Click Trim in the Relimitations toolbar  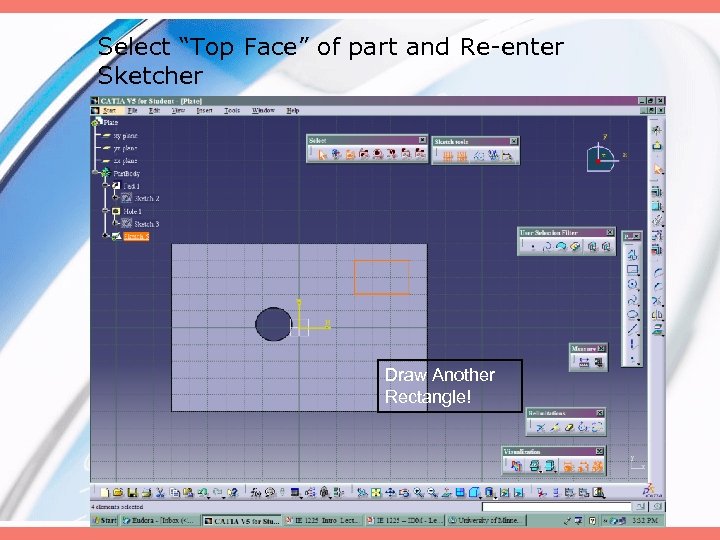(540, 427)
